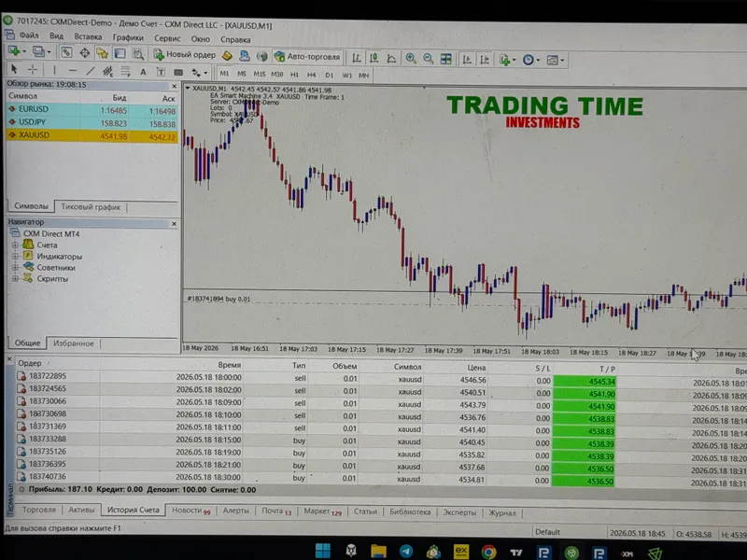Viewport: 747px width, 560px height.
Task: Select order 183722895 row
Action: pos(381,378)
